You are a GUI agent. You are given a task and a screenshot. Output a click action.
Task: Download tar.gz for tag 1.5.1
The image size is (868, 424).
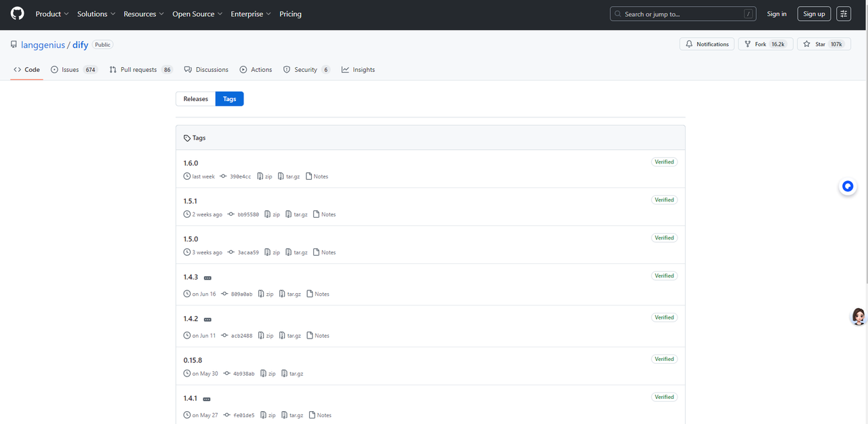(297, 214)
